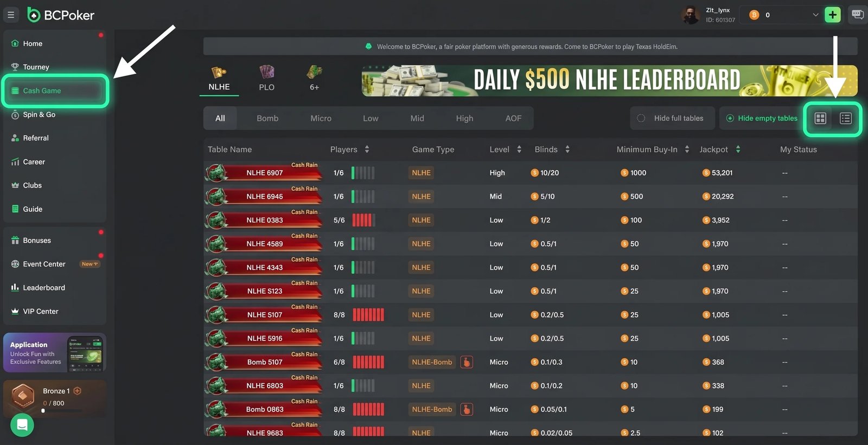The height and width of the screenshot is (445, 868).
Task: Open table NLHE 6945
Action: click(x=531, y=197)
